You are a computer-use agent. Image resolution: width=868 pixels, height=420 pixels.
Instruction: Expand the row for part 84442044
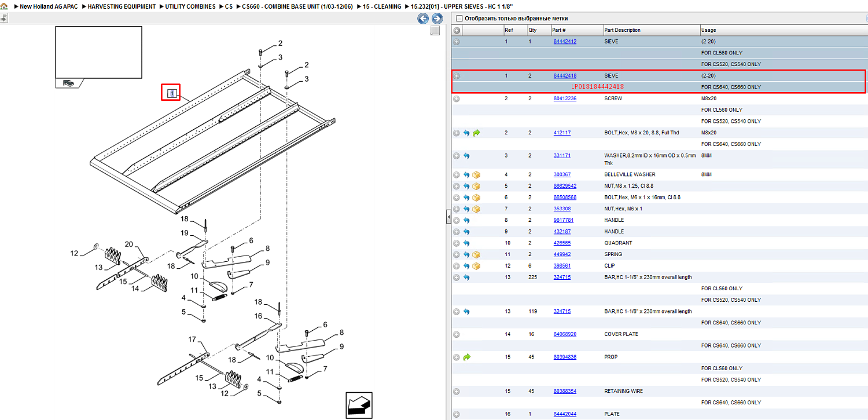pos(457,414)
